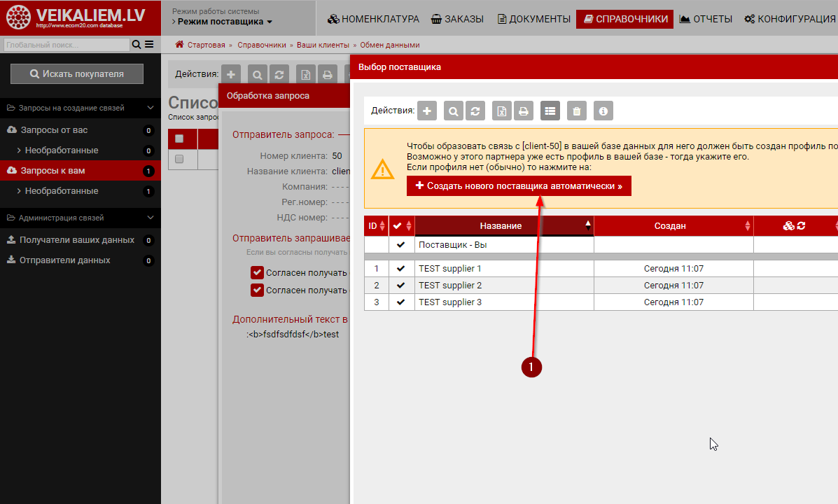Collapse the 'Администрация связей' section
Screen dimensions: 838x504
[x=151, y=218]
